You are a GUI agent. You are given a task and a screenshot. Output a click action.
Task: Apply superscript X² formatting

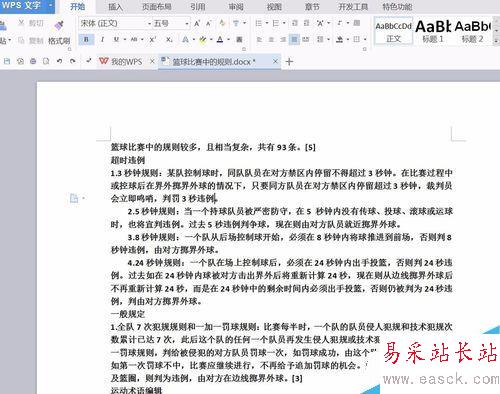tap(153, 40)
